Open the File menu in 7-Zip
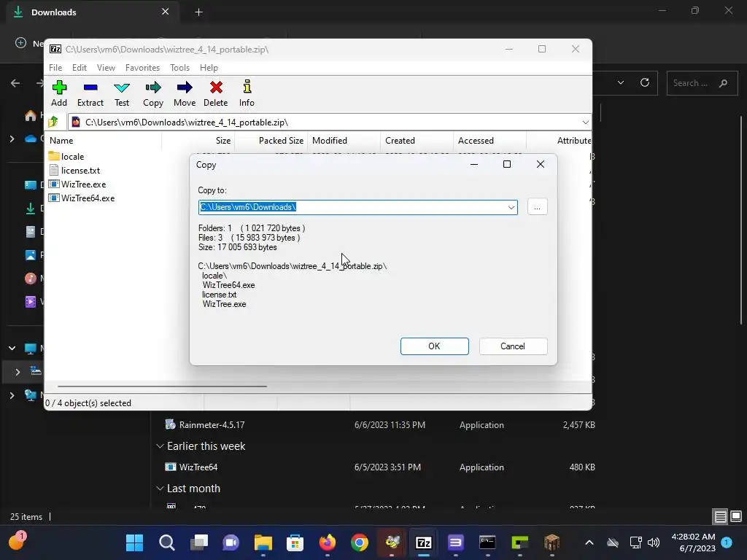Viewport: 747px width, 560px height. pos(55,68)
